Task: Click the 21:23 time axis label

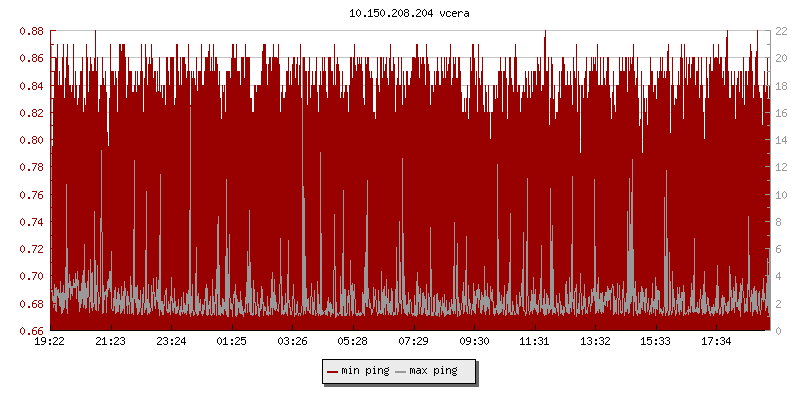Action: 110,342
